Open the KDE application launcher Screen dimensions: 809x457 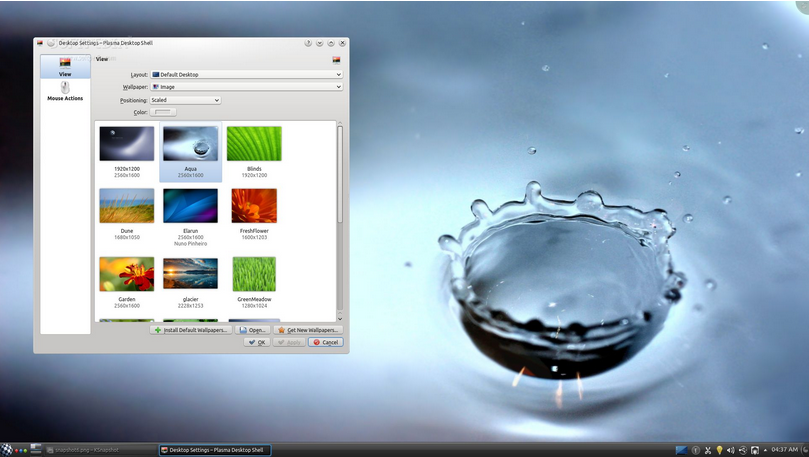(x=6, y=450)
